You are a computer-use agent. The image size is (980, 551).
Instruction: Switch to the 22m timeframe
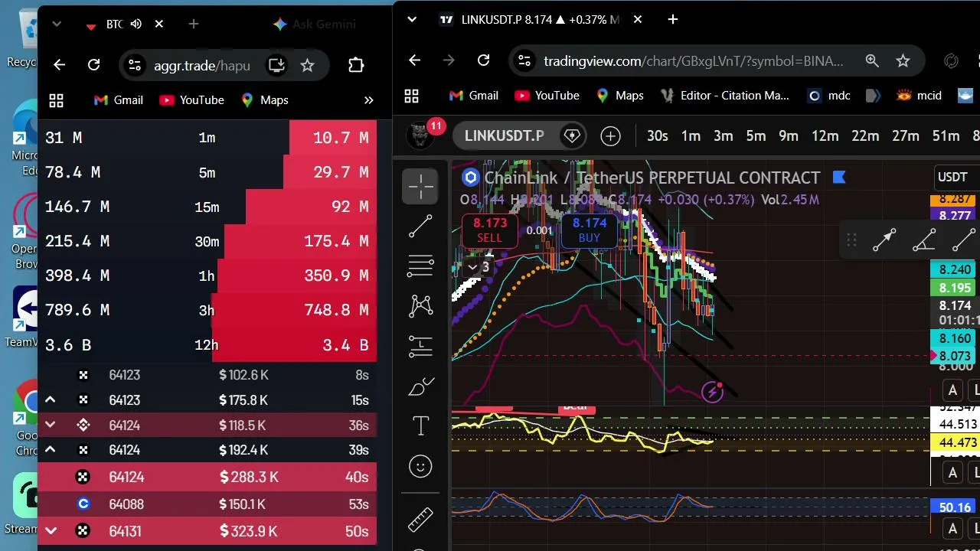click(865, 136)
